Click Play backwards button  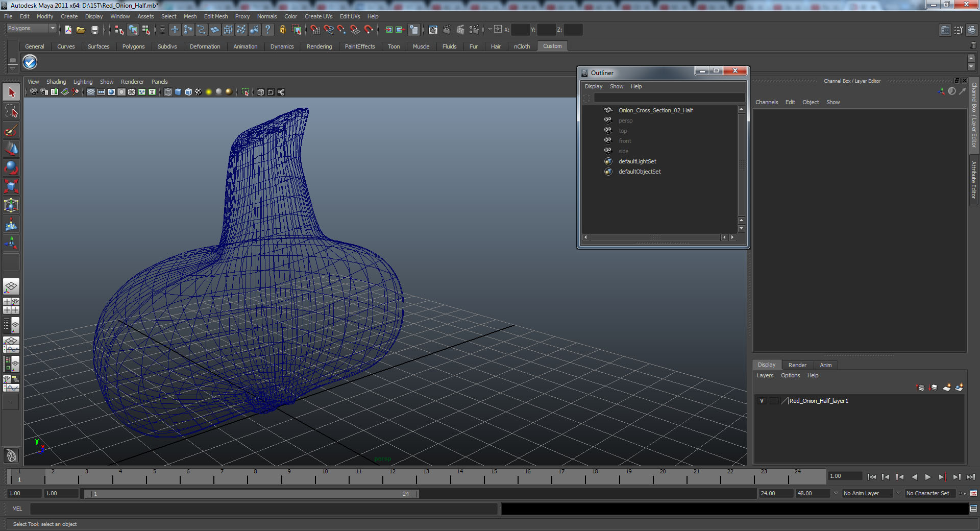coord(914,477)
